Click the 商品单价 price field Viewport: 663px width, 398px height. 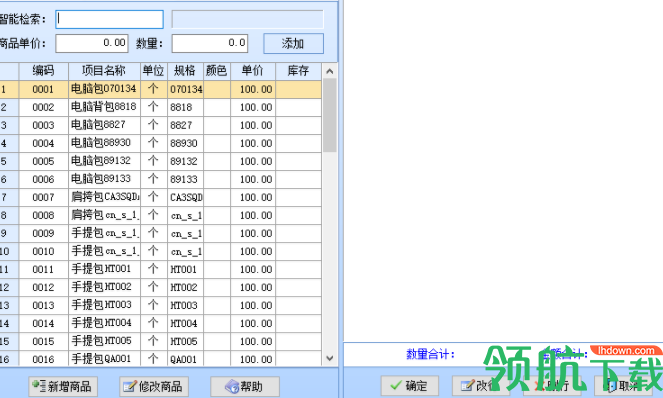click(x=92, y=44)
